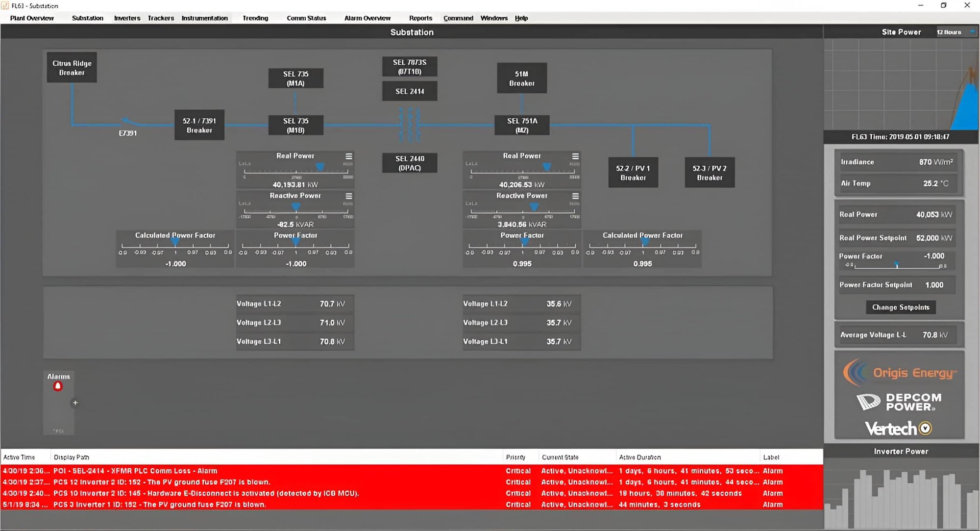Open the Real Power gauge hamburger menu
The image size is (980, 531).
349,155
